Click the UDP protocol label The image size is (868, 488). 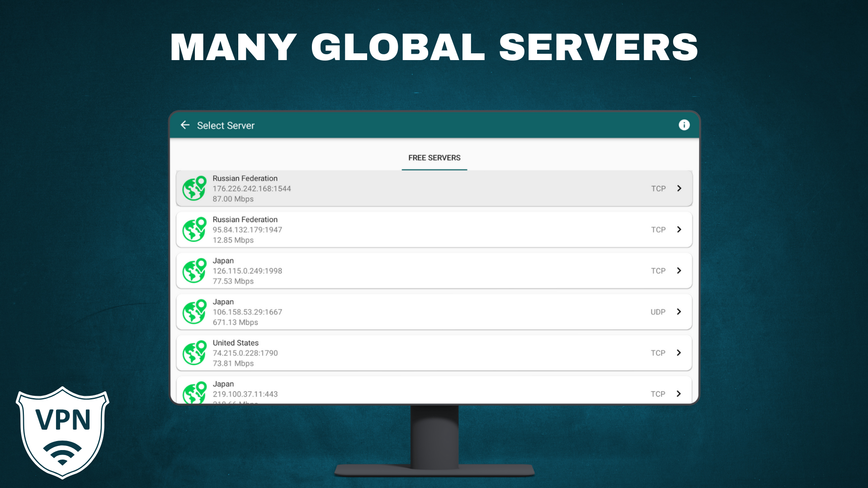(658, 312)
